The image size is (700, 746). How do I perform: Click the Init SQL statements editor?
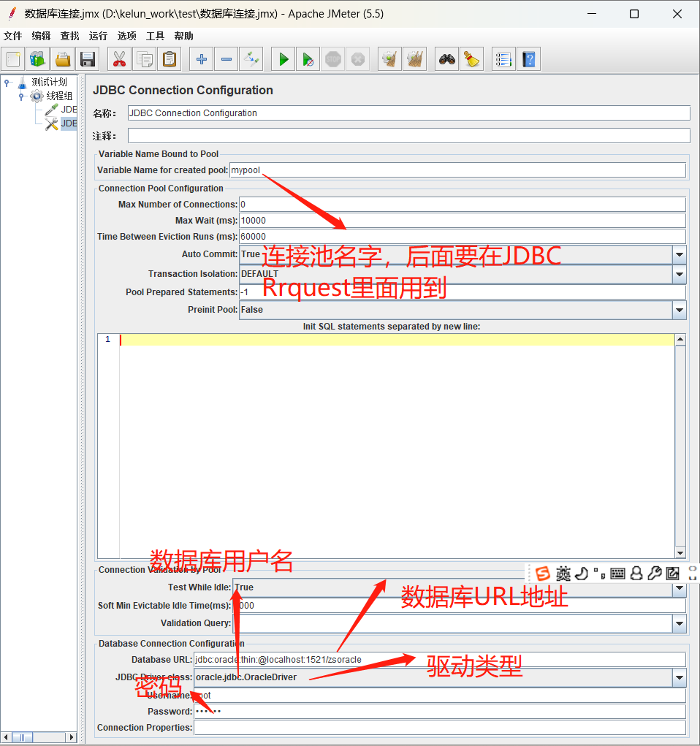(x=397, y=446)
